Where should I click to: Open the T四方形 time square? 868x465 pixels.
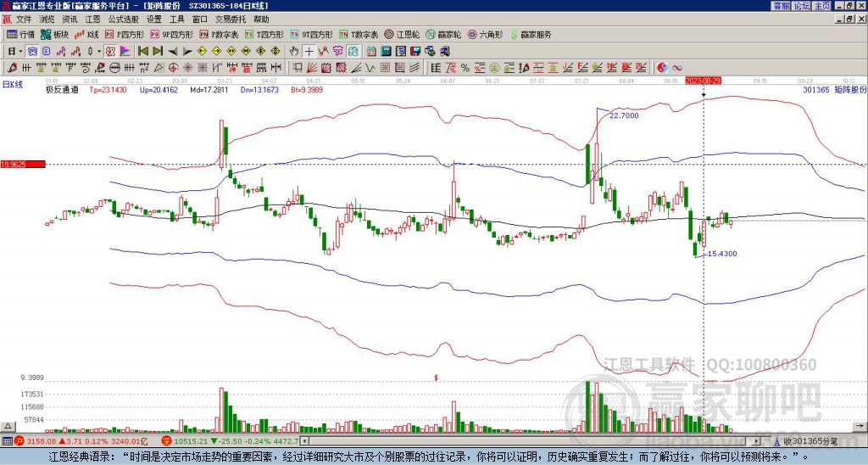coord(264,34)
